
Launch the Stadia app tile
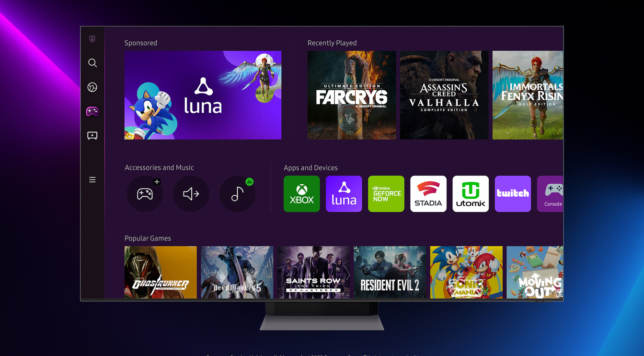tap(428, 194)
